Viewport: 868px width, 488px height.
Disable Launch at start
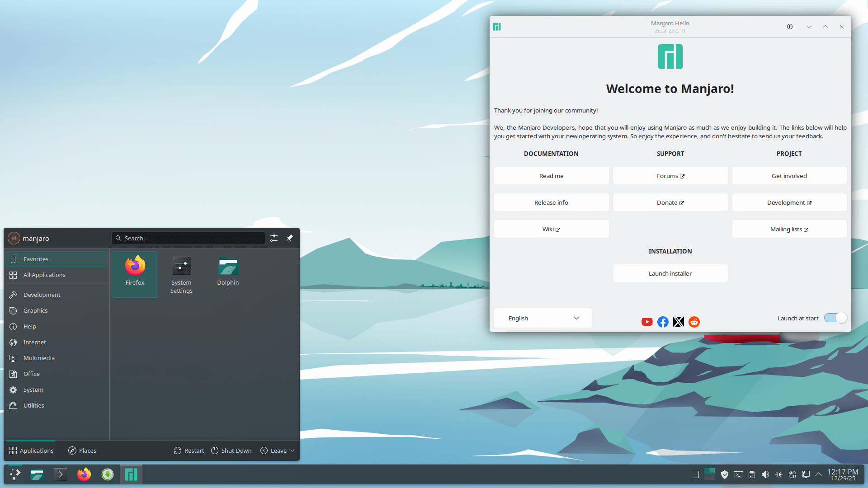pos(835,318)
